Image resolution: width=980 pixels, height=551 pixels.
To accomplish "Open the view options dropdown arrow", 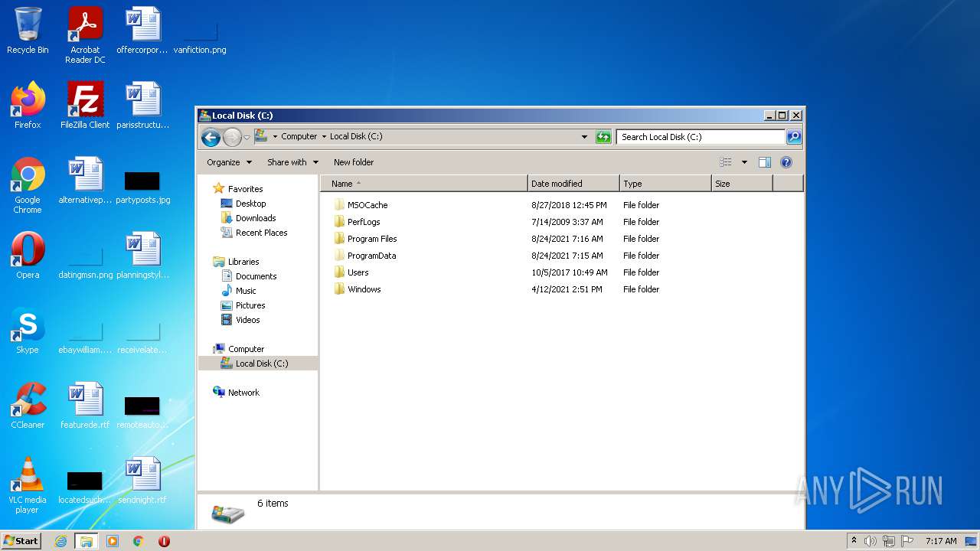I will (744, 162).
